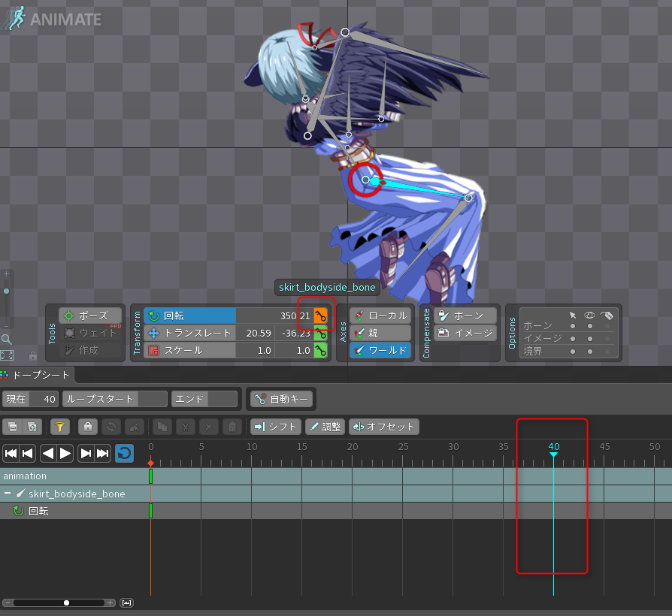Click the translate Y value -36.23
Image resolution: width=672 pixels, height=616 pixels.
pos(295,334)
